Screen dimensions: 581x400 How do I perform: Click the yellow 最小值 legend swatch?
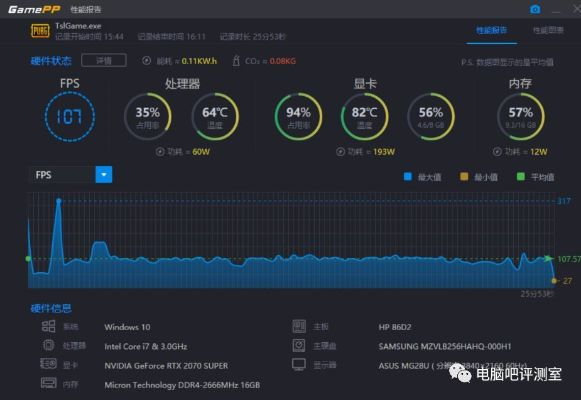click(x=464, y=176)
